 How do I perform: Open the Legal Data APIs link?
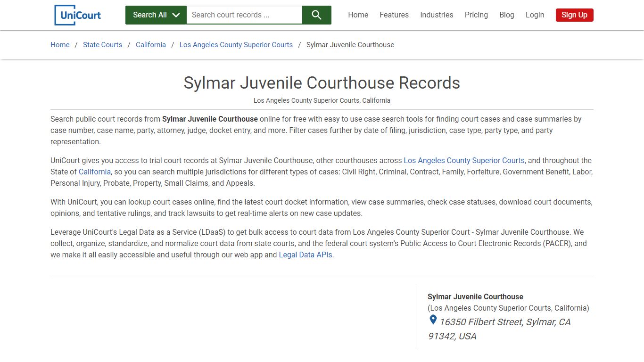(305, 255)
